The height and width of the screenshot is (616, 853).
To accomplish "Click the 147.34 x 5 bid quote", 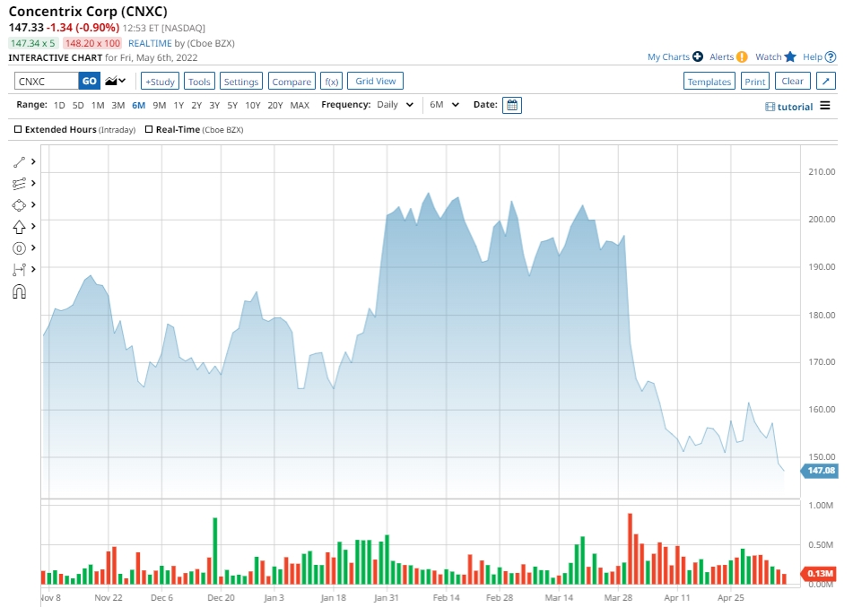I will [32, 43].
